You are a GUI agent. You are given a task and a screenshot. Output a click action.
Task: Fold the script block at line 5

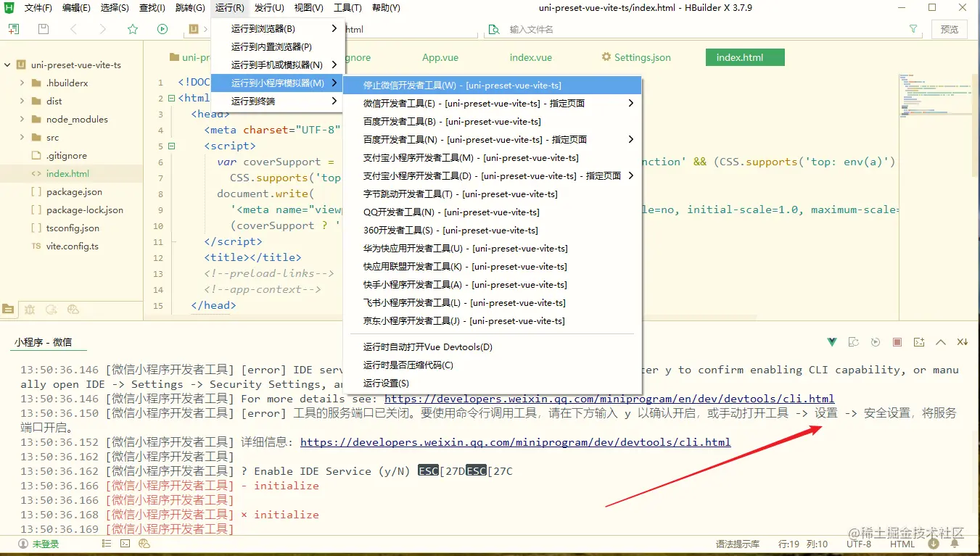(171, 146)
